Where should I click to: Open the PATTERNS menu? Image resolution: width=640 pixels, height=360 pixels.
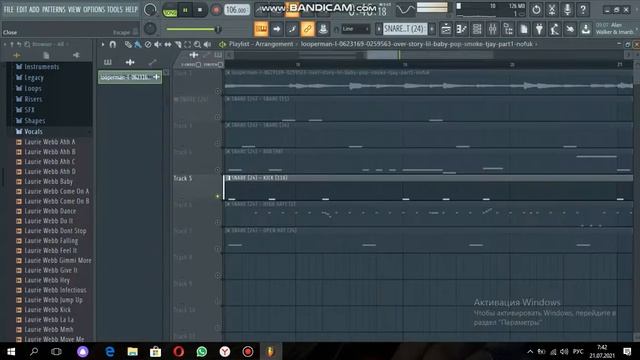click(53, 9)
